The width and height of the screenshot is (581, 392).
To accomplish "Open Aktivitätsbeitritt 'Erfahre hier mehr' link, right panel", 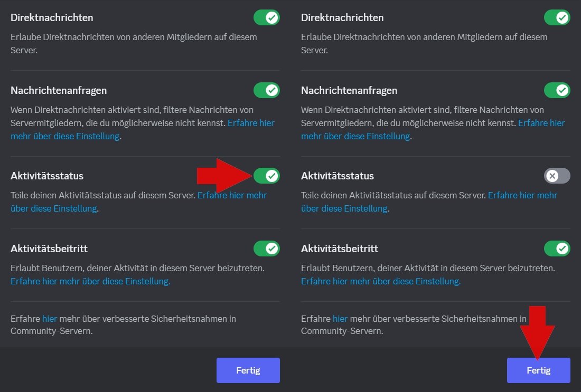I will (x=381, y=281).
